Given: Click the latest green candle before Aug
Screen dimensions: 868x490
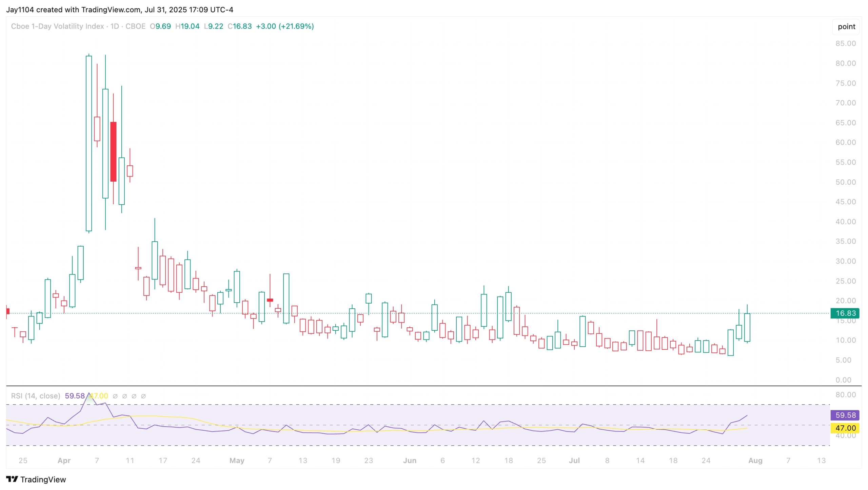Looking at the screenshot, I should (x=747, y=327).
